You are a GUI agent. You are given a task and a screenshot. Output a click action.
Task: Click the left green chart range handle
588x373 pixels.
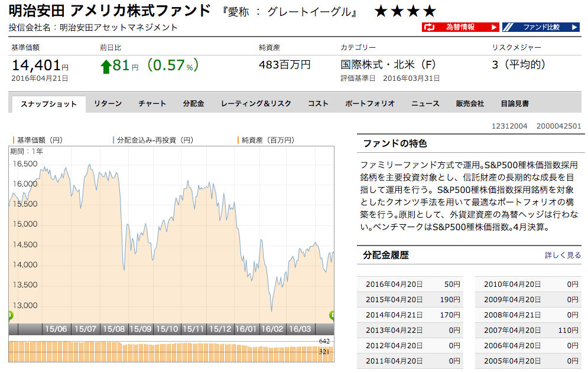pyautogui.click(x=10, y=315)
